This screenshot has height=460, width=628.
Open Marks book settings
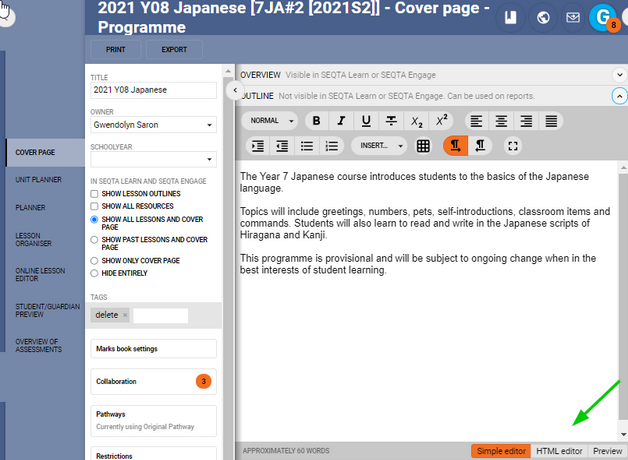[x=153, y=348]
